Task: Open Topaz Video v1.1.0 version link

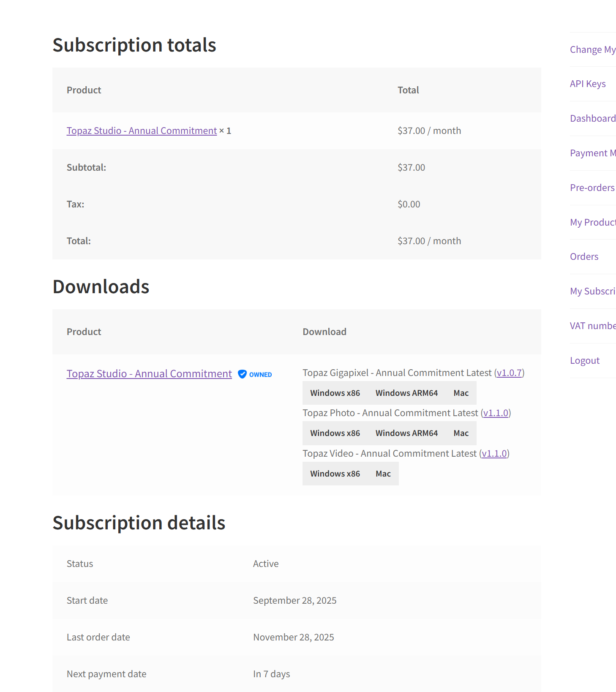Action: [494, 454]
